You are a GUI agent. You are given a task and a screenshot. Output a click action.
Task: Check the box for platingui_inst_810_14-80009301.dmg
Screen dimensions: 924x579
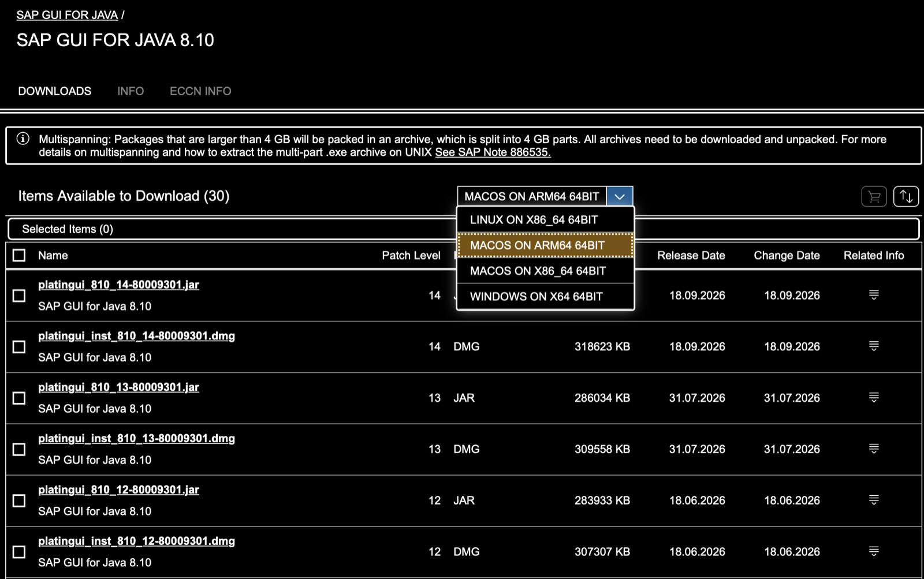[19, 347]
